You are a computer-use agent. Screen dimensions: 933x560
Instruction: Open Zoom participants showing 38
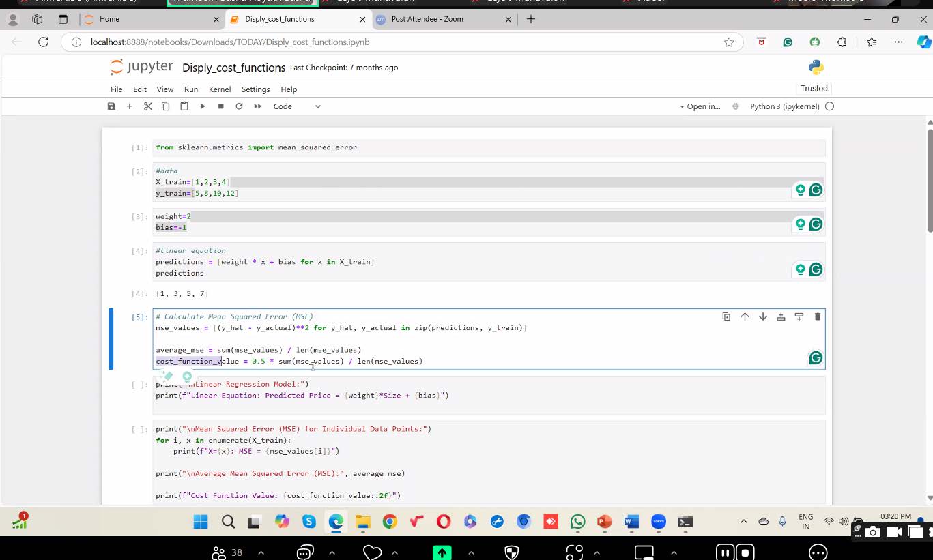[x=228, y=552]
